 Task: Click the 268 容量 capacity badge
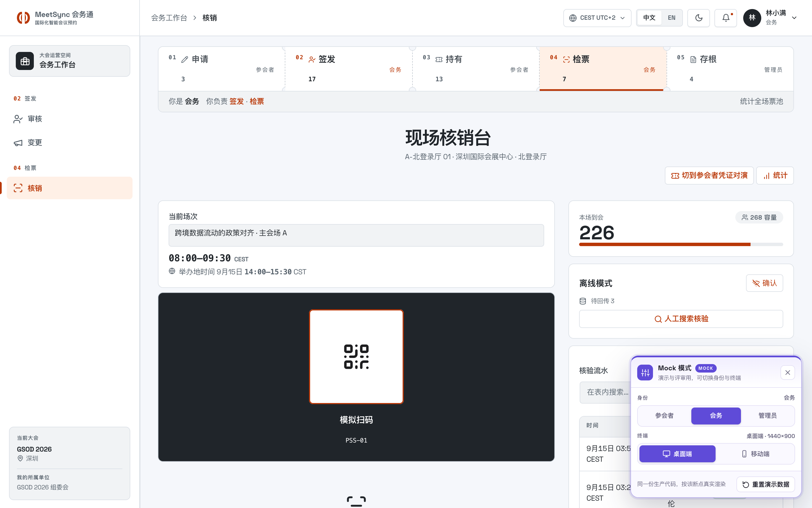coord(759,217)
